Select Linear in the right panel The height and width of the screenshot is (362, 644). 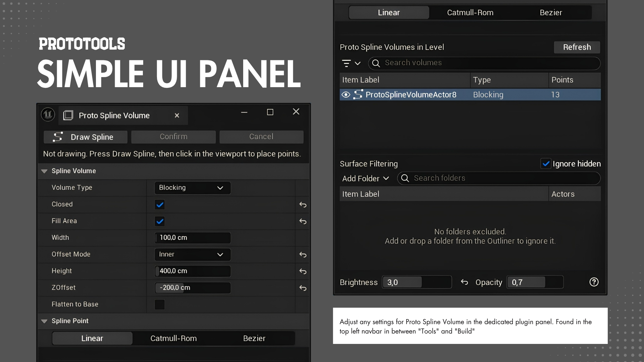click(x=389, y=12)
